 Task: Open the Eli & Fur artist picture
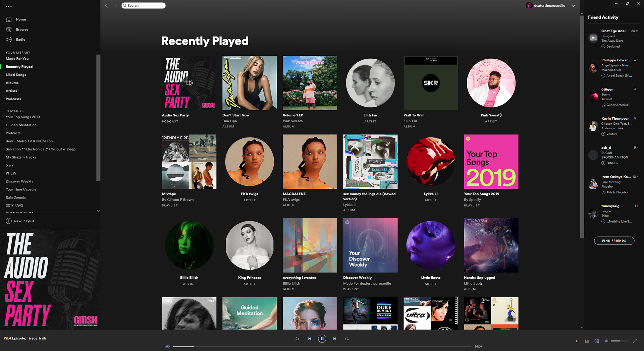(x=370, y=83)
